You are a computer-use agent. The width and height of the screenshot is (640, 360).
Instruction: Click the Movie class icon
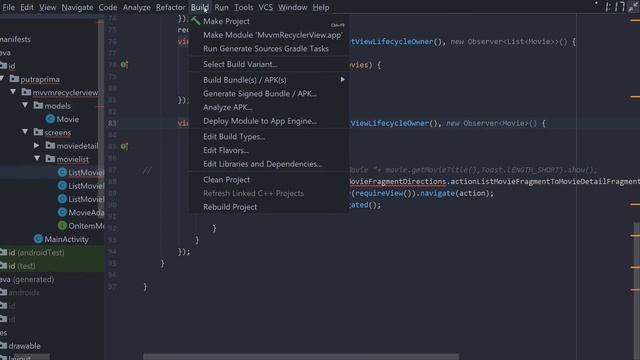(50, 119)
